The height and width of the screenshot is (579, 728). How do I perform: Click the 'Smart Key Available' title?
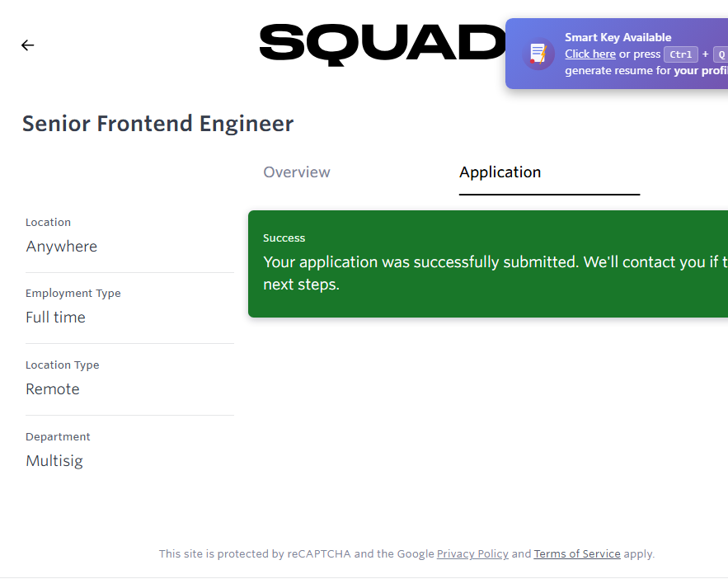tap(618, 37)
